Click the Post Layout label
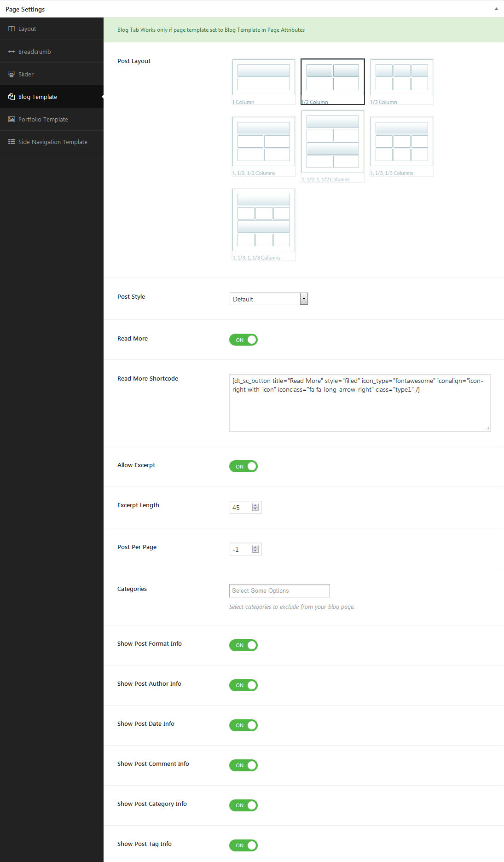The width and height of the screenshot is (504, 862). tap(134, 61)
